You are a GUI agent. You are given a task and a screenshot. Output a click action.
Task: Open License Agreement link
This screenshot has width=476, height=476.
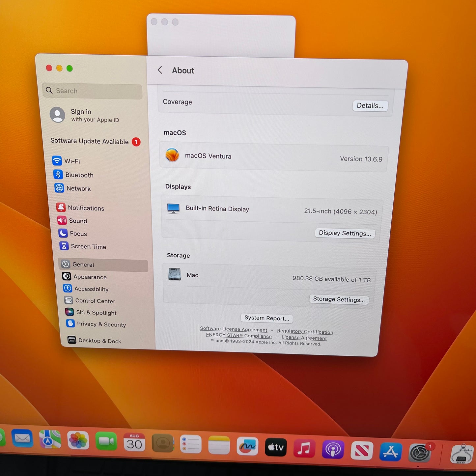[x=304, y=337]
